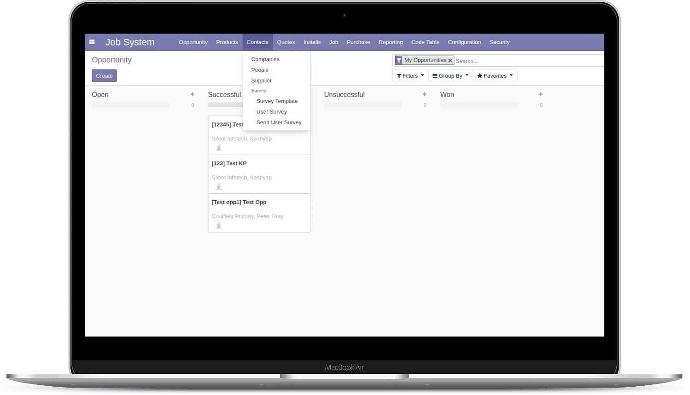Click the assignee avatar on Test KP card
Viewport: 690px width, 395px height.
(x=219, y=187)
